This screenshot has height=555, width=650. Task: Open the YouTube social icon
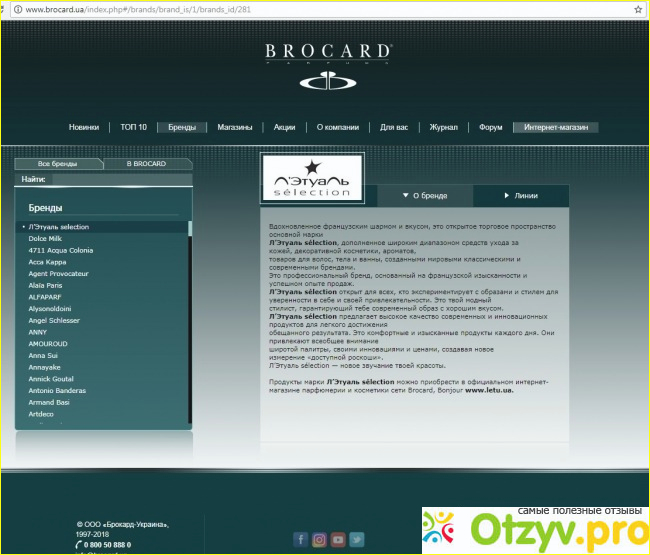338,539
